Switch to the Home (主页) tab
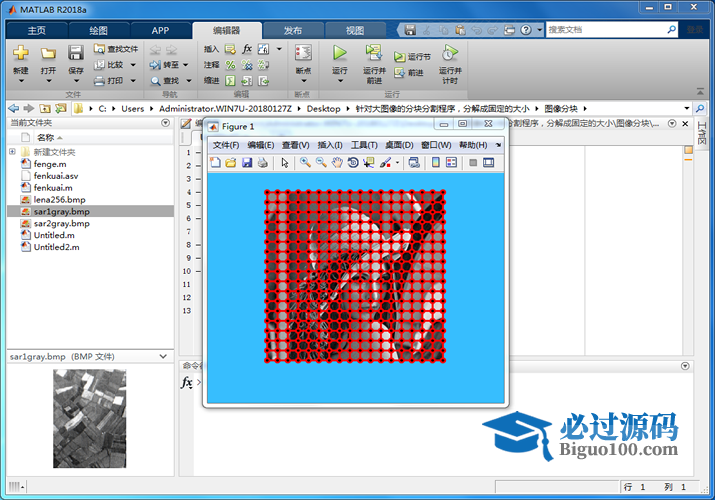 (36, 31)
